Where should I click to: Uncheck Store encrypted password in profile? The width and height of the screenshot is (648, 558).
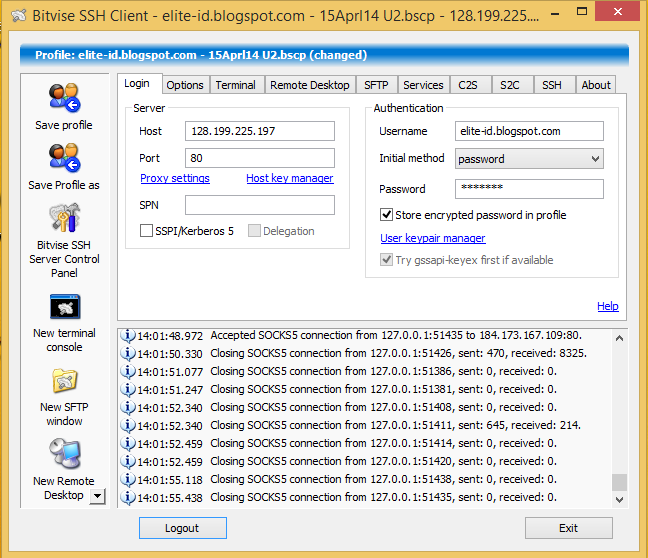[386, 215]
